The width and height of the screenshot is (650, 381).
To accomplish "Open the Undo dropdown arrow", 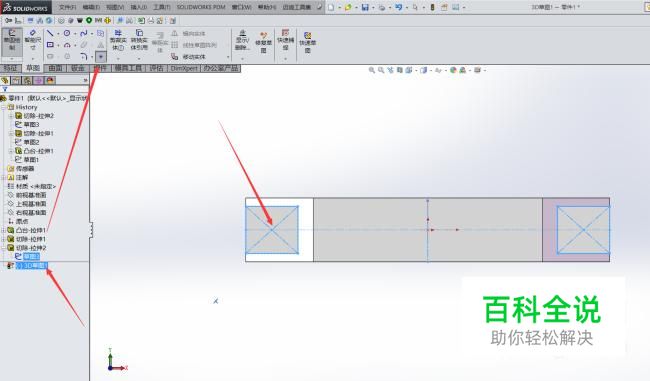I will 406,7.
